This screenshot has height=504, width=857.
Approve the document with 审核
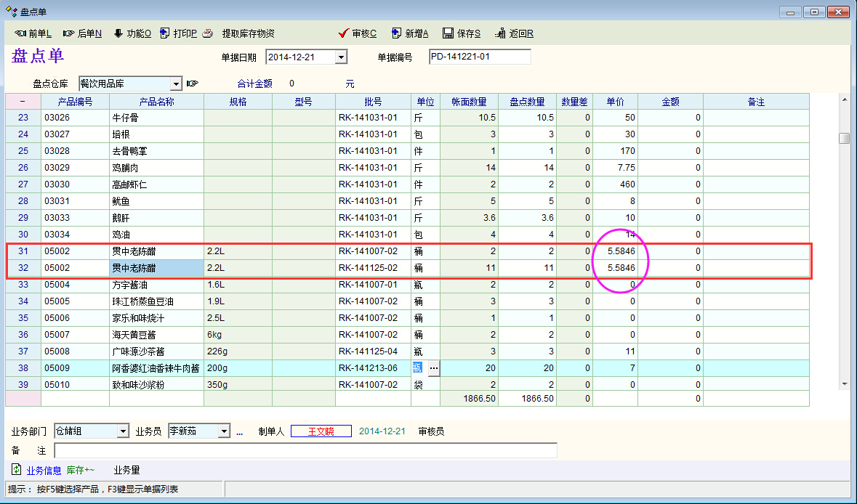pos(358,33)
